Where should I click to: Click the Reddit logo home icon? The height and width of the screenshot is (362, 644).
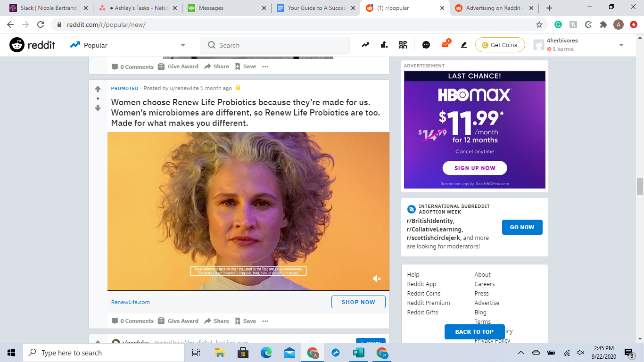pos(17,45)
